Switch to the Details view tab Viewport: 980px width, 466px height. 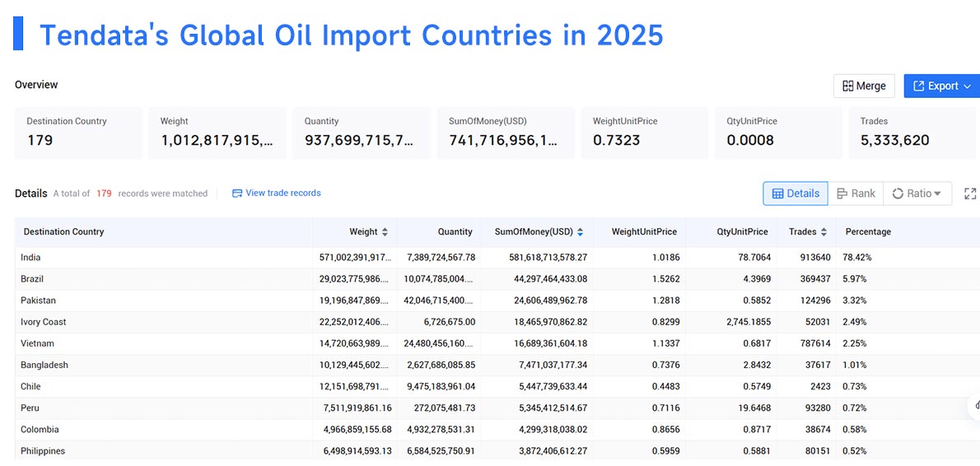pyautogui.click(x=796, y=193)
